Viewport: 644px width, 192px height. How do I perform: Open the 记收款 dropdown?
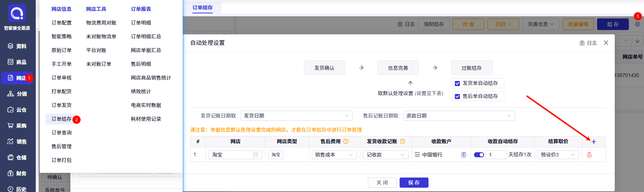coord(386,155)
